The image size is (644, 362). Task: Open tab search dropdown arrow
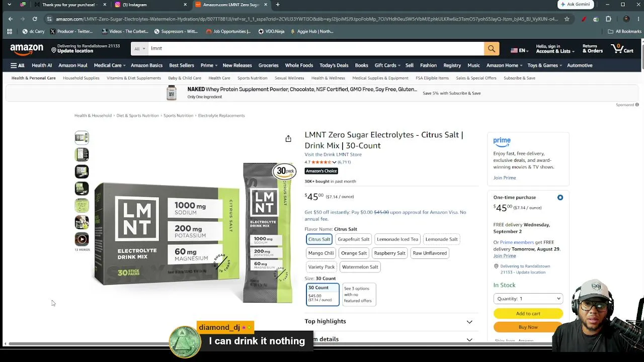[x=9, y=5]
